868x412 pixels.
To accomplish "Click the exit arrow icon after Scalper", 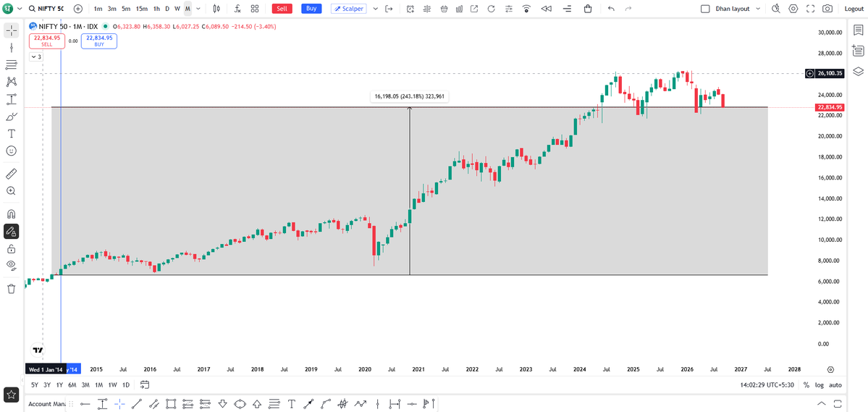I will pyautogui.click(x=389, y=9).
